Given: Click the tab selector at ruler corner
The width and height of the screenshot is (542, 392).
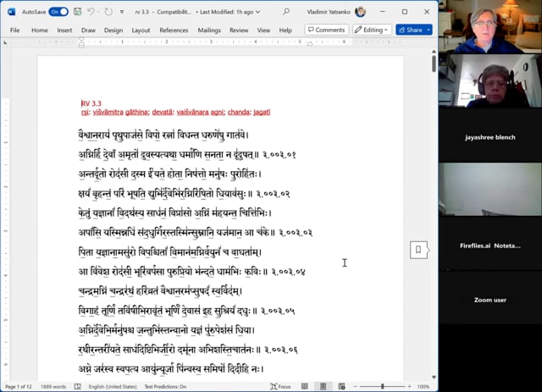Looking at the screenshot, I should (5, 42).
